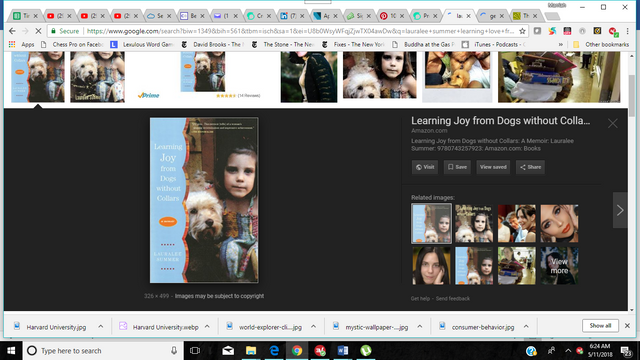This screenshot has height=360, width=640.
Task: Open the Chess Pro on Facebook bookmark
Action: click(x=72, y=44)
